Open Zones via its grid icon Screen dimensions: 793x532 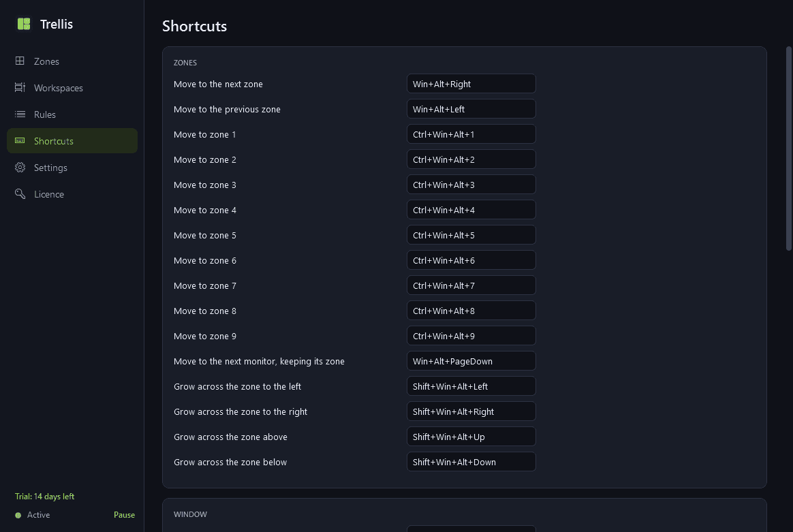click(20, 61)
